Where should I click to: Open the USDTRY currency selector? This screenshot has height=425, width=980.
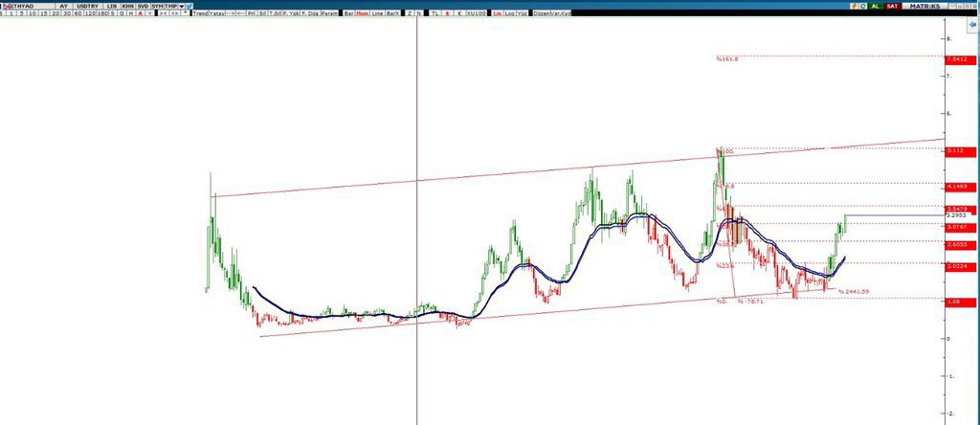pos(87,6)
